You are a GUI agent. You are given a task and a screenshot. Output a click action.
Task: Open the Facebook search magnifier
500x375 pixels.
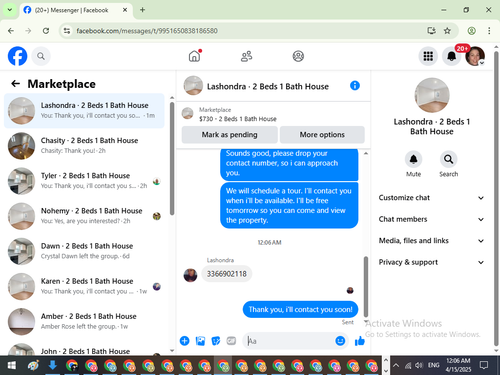(41, 56)
